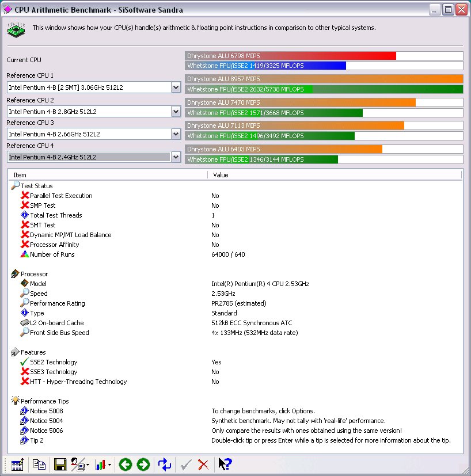This screenshot has height=476, width=471.
Task: Select the magnifier icon beside Speed
Action: (25, 293)
